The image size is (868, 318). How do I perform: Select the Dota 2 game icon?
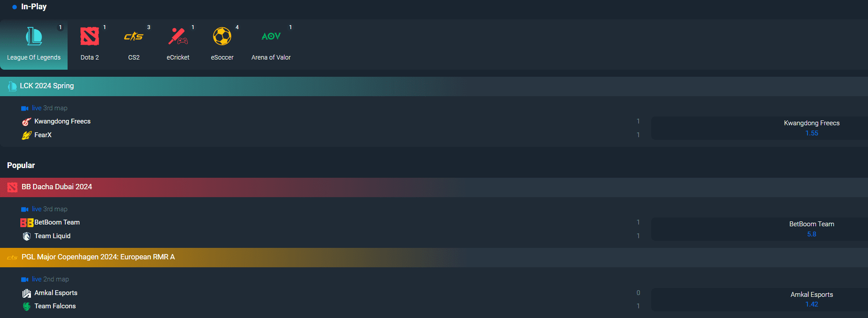point(90,36)
